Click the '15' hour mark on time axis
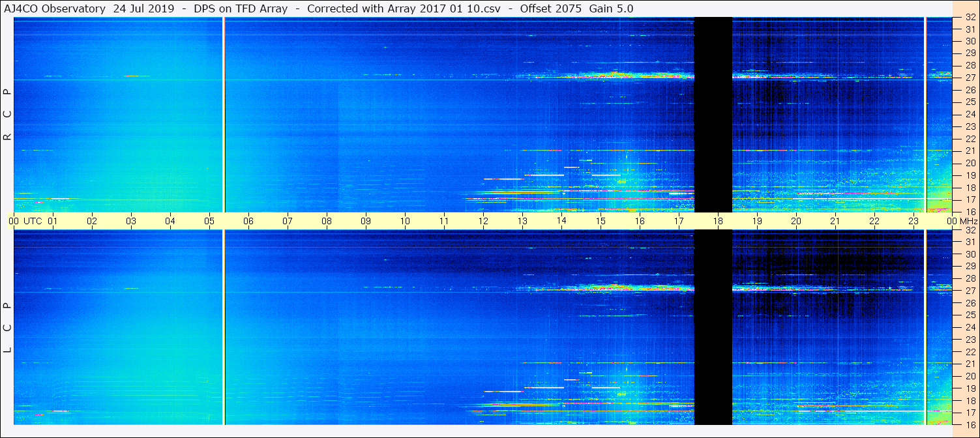Image resolution: width=980 pixels, height=438 pixels. point(601,221)
